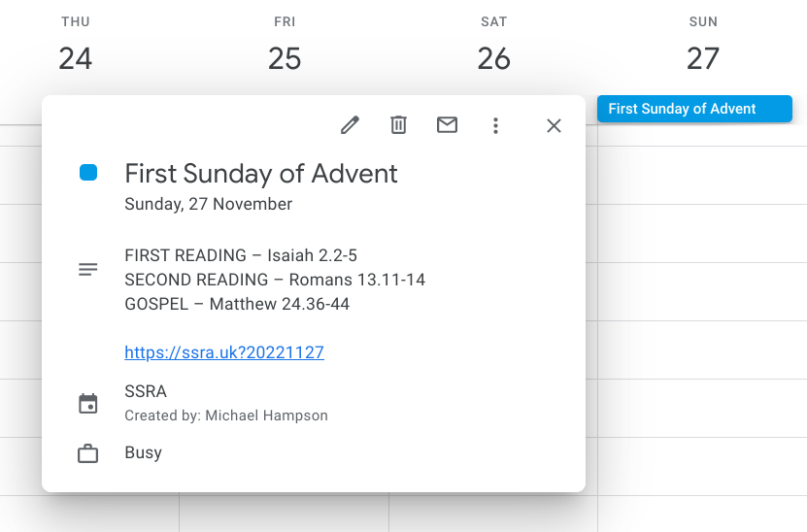Select the First Sunday of Advent chip on Sunday

pos(694,109)
